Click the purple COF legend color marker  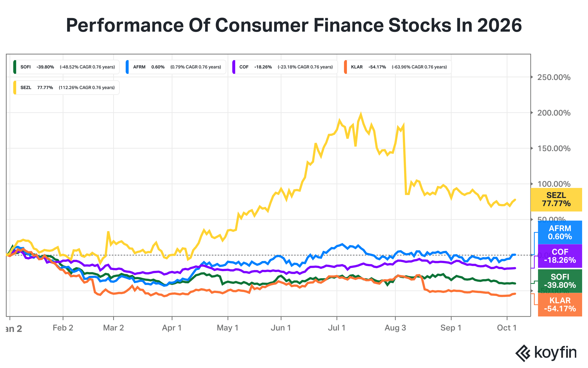(x=234, y=67)
